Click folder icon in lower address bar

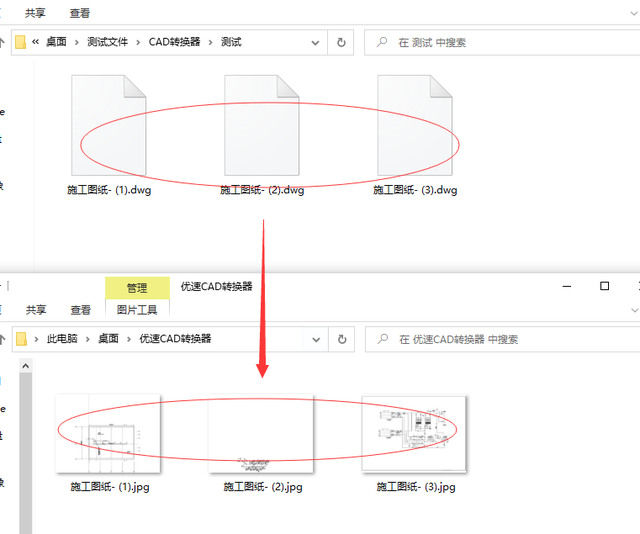tap(21, 339)
